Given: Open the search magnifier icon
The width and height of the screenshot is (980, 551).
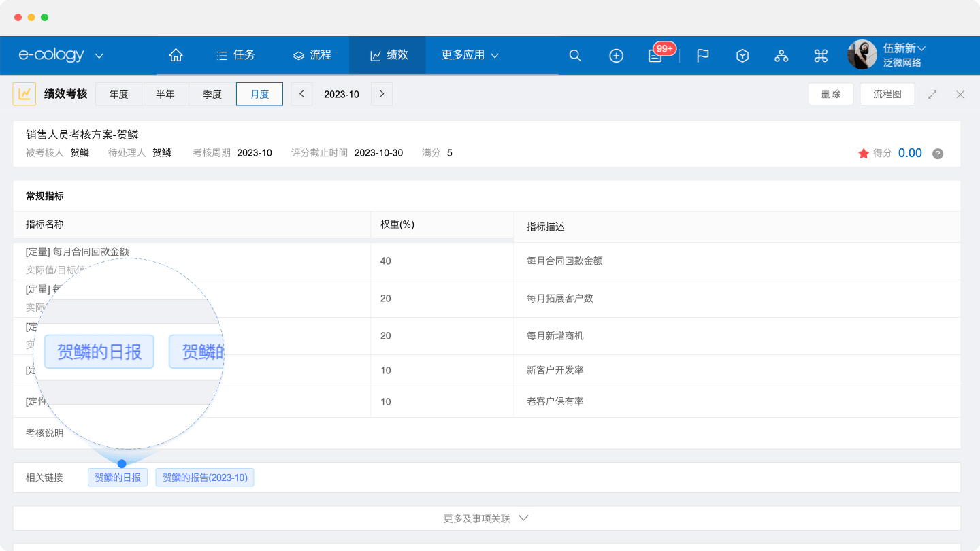Looking at the screenshot, I should (x=575, y=56).
